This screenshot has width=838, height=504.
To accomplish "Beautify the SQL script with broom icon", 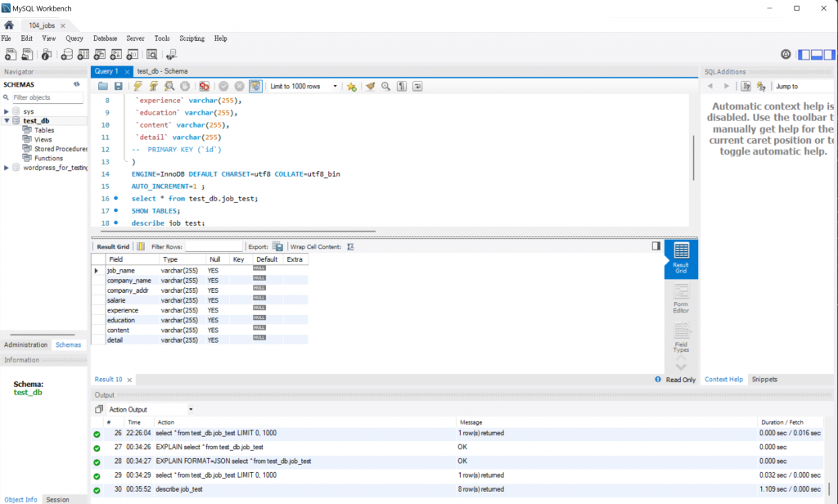I will pos(370,86).
